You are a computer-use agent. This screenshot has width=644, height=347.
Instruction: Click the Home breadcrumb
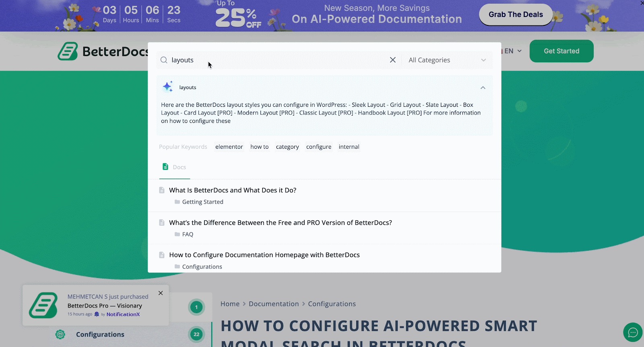230,304
